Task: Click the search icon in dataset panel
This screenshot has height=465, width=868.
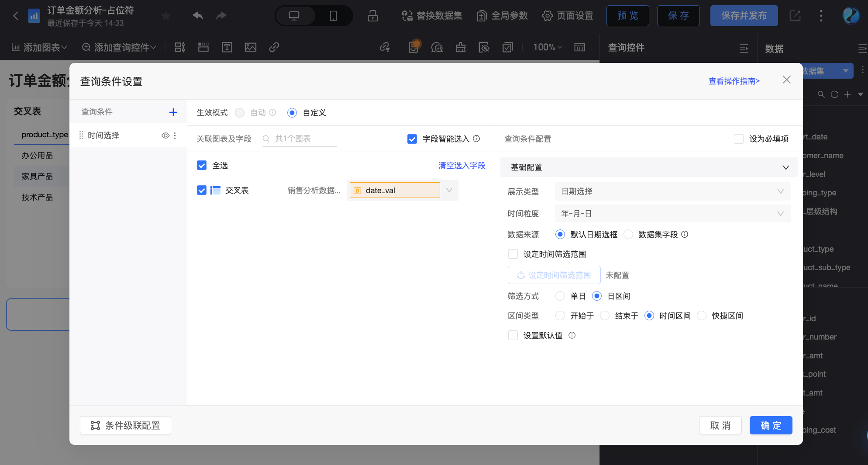Action: 821,94
